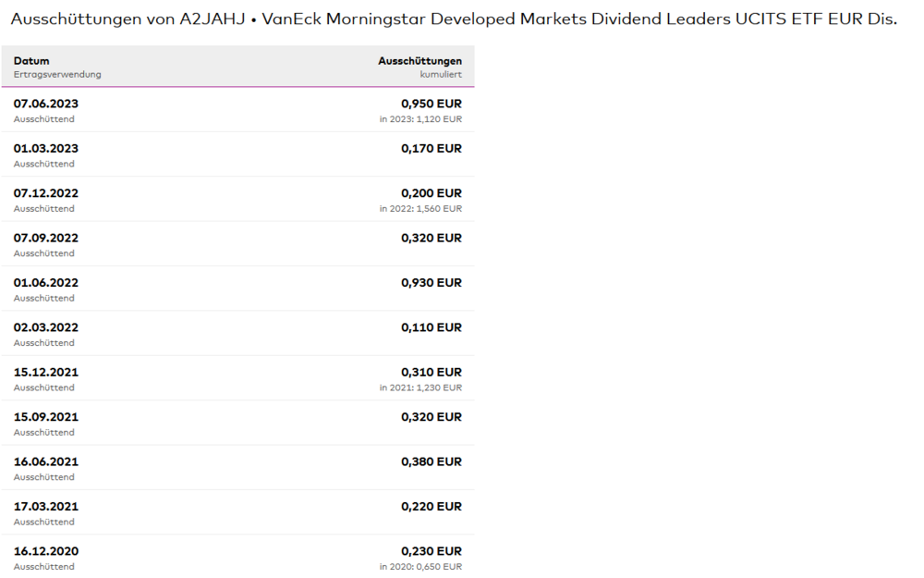Select the 15.12.2021 distribution date
Viewport: 924px width, 578px height.
[46, 373]
